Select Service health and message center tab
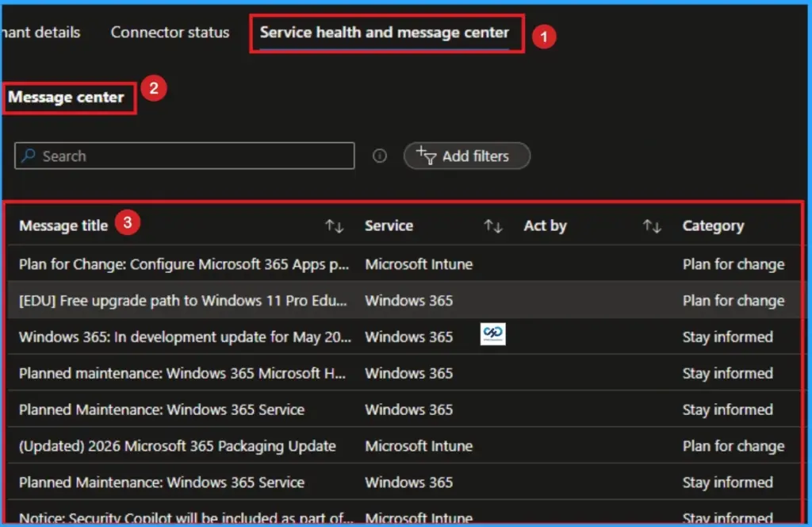The width and height of the screenshot is (812, 527). tap(385, 32)
